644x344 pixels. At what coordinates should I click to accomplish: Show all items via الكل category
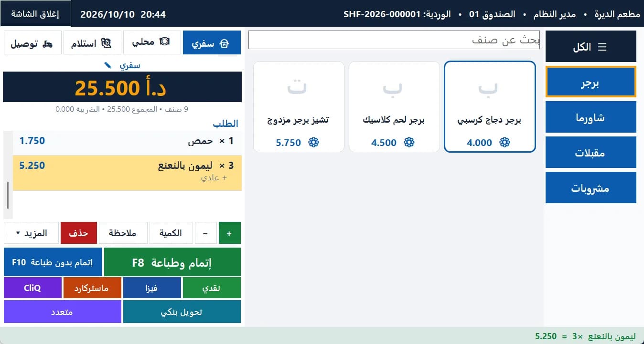(x=590, y=46)
